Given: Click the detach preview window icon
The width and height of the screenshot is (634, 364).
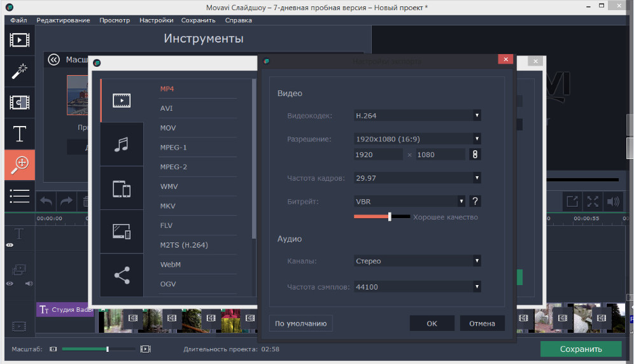Looking at the screenshot, I should tap(572, 202).
